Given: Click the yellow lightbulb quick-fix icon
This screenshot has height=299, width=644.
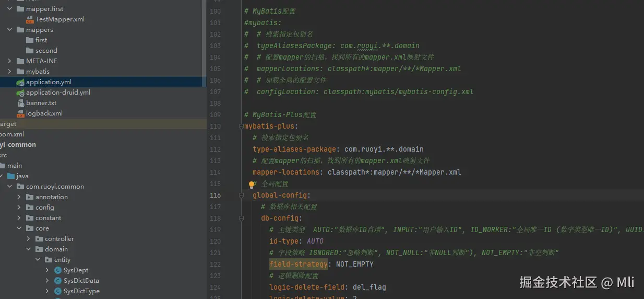Looking at the screenshot, I should click(252, 185).
